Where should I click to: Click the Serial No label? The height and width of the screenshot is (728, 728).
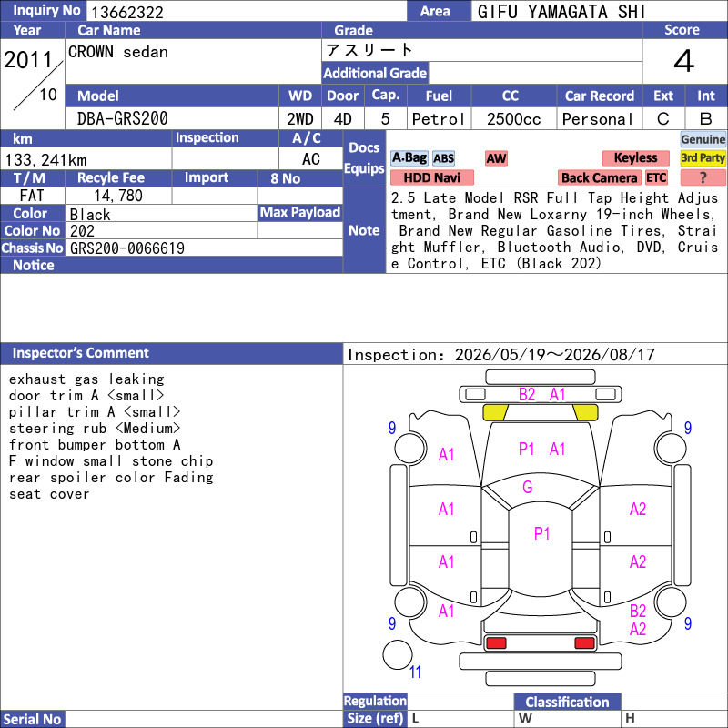[32, 719]
